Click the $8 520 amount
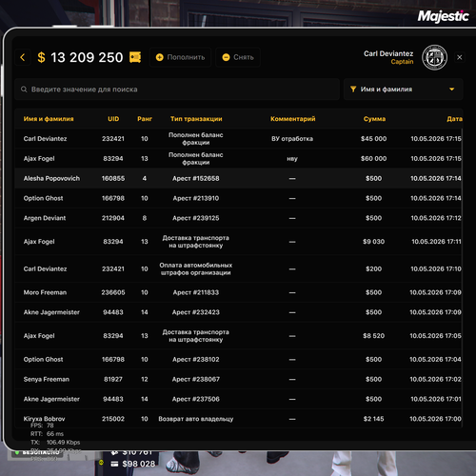 (373, 336)
